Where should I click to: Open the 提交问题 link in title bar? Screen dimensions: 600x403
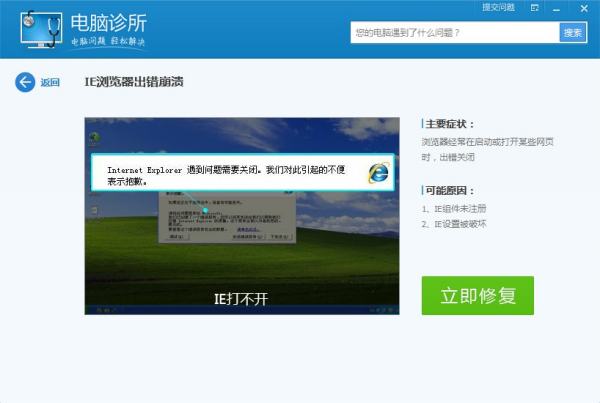point(498,7)
